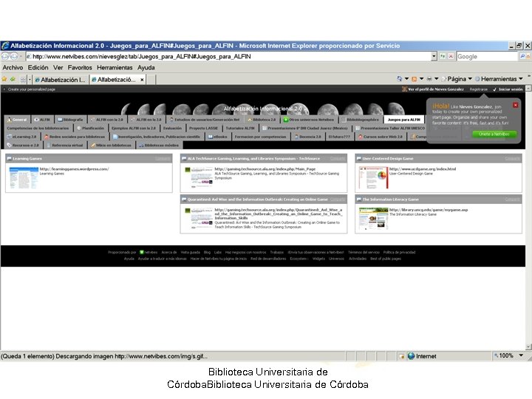The height and width of the screenshot is (399, 532).
Task: Open Ver el perfil de Nieves Gonzalez link
Action: point(436,89)
